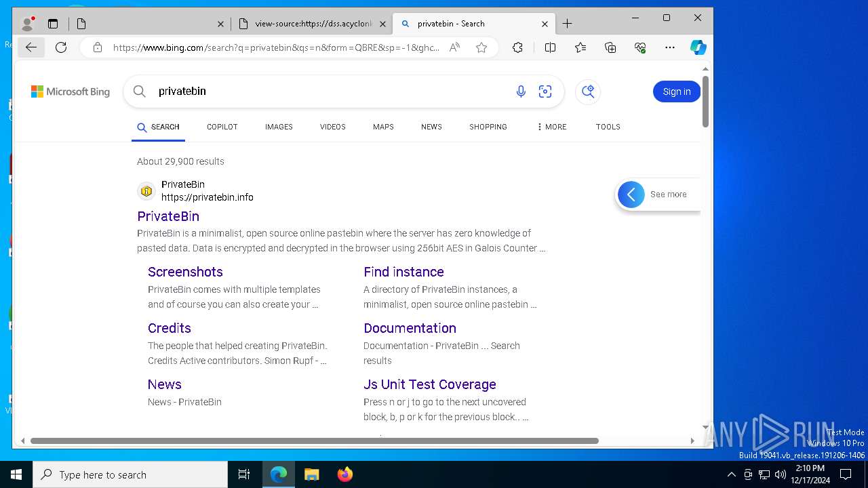Image resolution: width=868 pixels, height=488 pixels.
Task: Open the taskbar clock and date
Action: (810, 474)
